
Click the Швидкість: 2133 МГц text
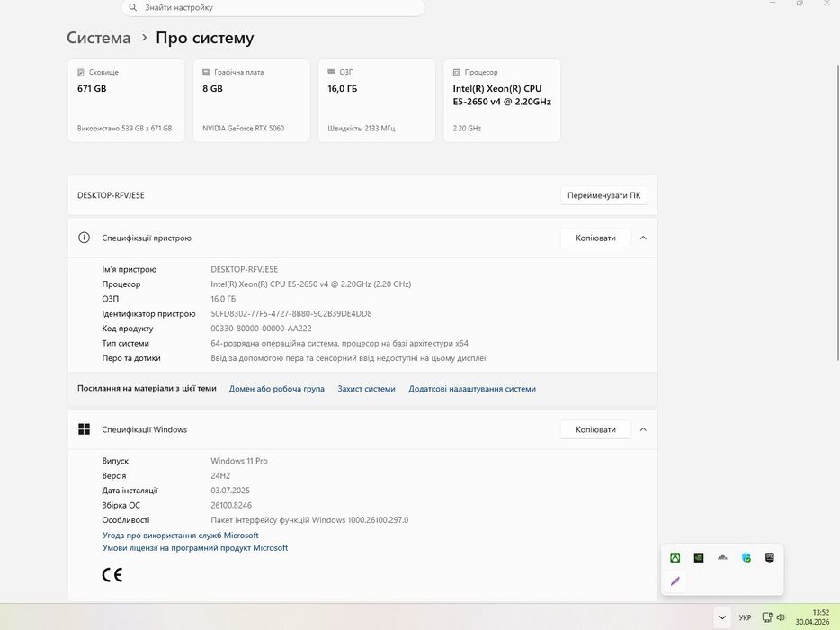(x=361, y=128)
